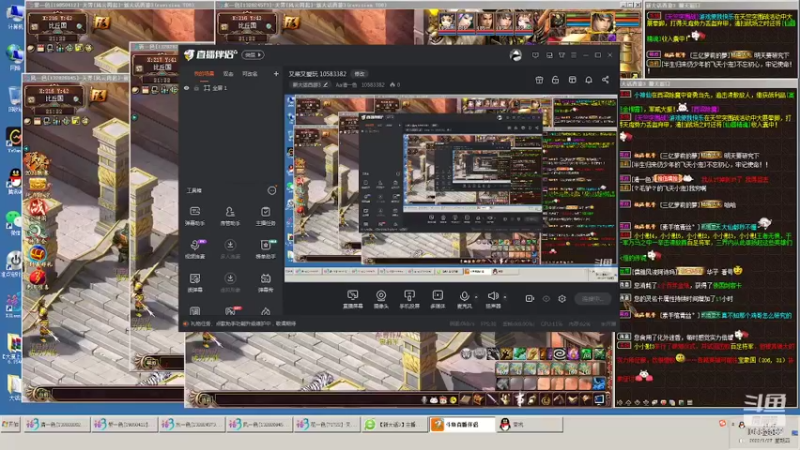
Task: Open the QQ penguin taskbar item
Action: point(529,424)
